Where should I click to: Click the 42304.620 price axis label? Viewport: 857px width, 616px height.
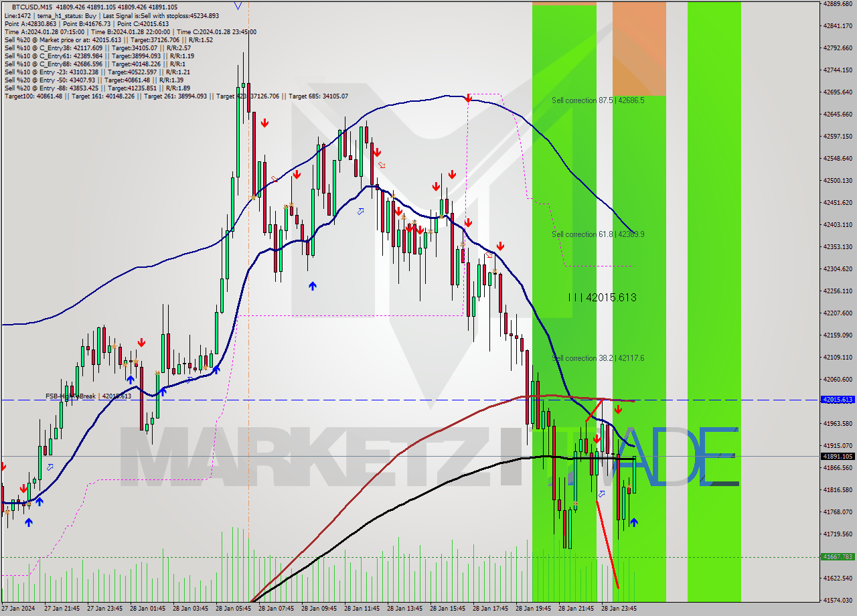click(838, 268)
